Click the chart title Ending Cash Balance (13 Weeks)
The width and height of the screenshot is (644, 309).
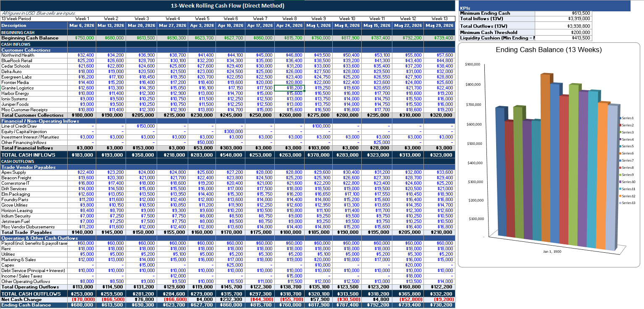(548, 50)
